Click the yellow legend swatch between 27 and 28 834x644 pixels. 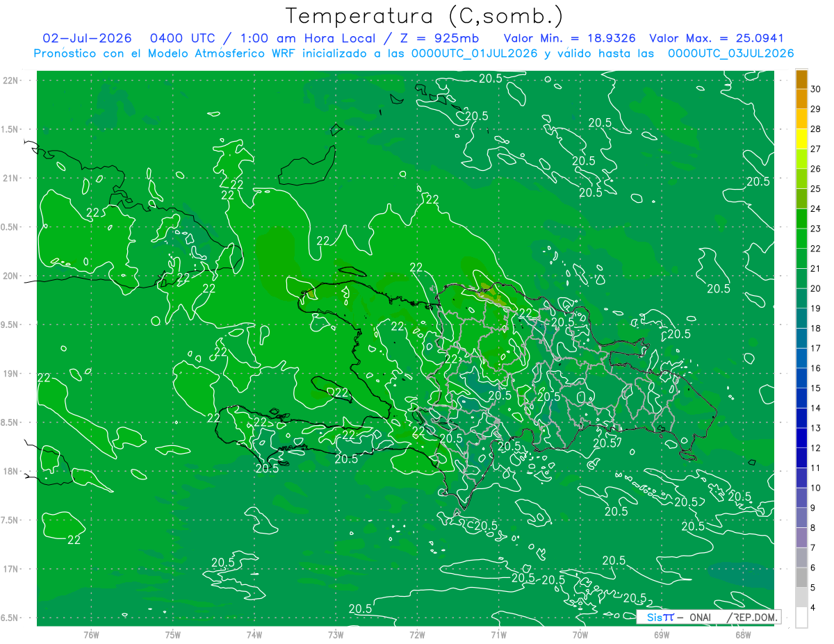[x=801, y=139]
